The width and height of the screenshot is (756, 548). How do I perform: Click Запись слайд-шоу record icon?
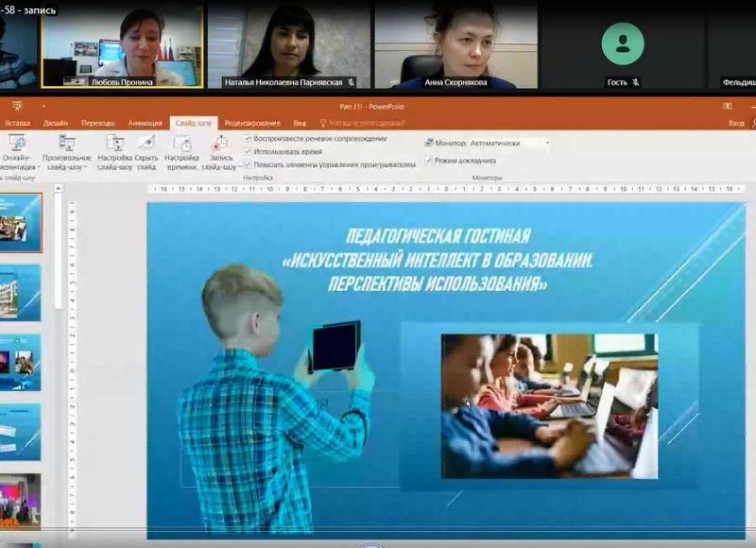coord(218,144)
